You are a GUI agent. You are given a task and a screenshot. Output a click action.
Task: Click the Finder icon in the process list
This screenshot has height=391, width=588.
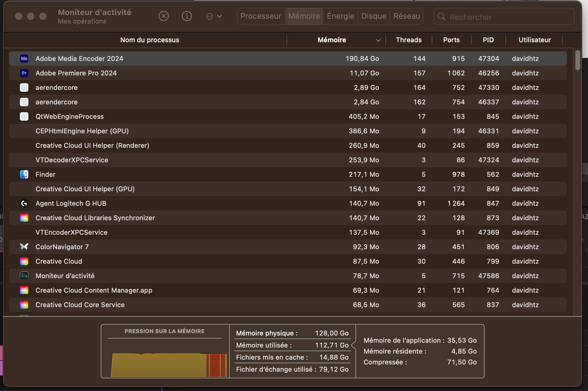[x=24, y=174]
